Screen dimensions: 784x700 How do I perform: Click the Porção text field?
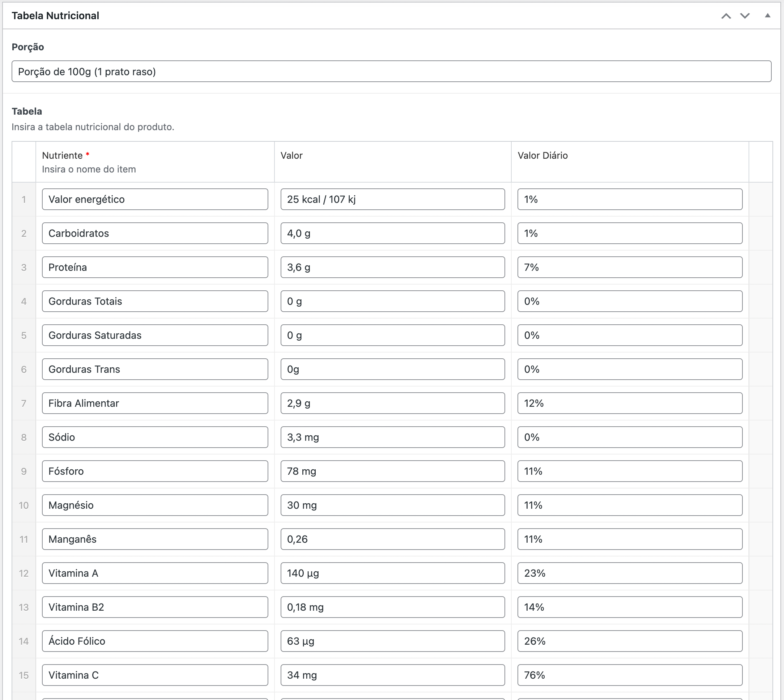(x=391, y=72)
